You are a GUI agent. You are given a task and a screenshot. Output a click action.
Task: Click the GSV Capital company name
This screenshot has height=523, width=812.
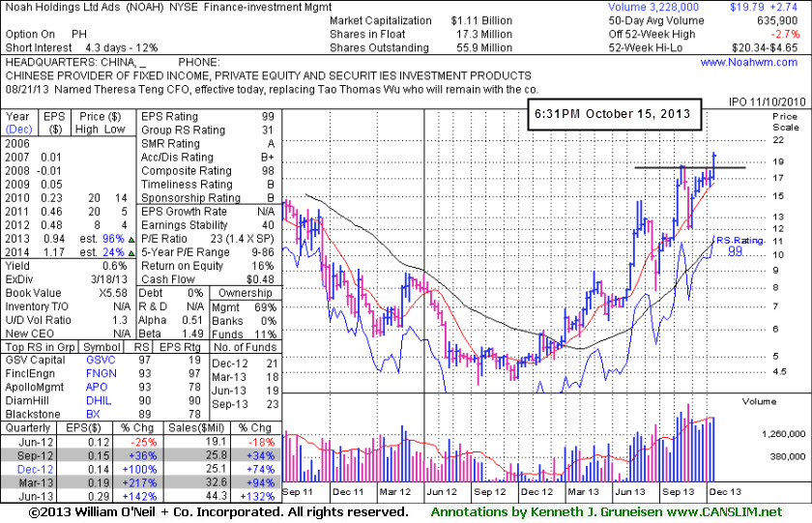pyautogui.click(x=35, y=360)
